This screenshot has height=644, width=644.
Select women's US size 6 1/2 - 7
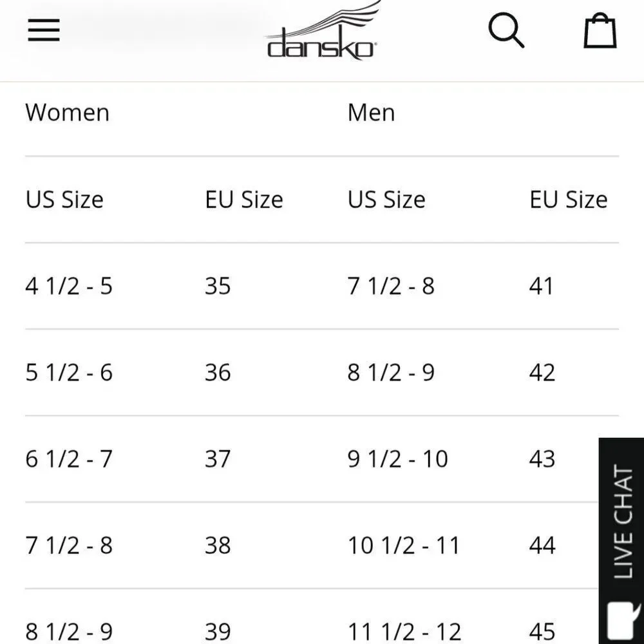click(x=69, y=459)
